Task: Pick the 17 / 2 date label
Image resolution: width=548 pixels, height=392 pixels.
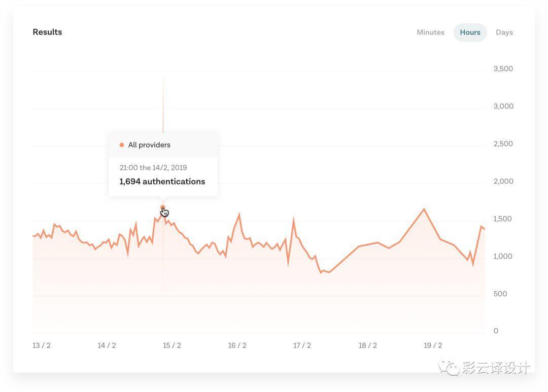Action: (x=302, y=345)
